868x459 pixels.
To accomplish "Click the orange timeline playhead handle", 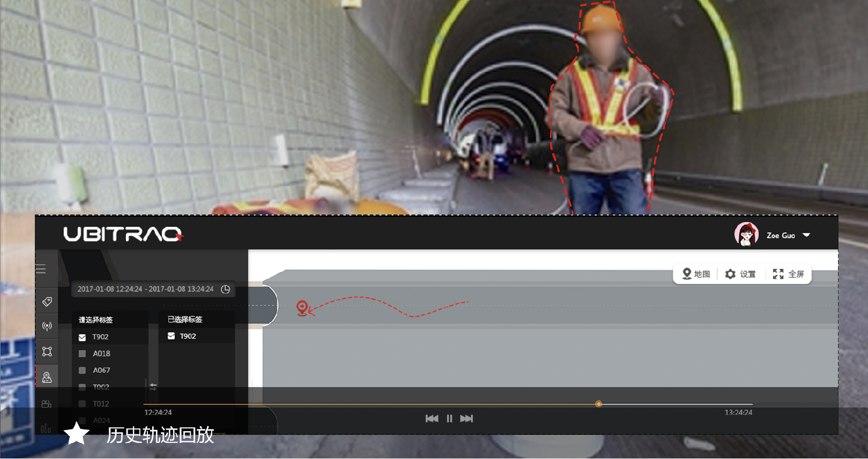I will tap(598, 404).
